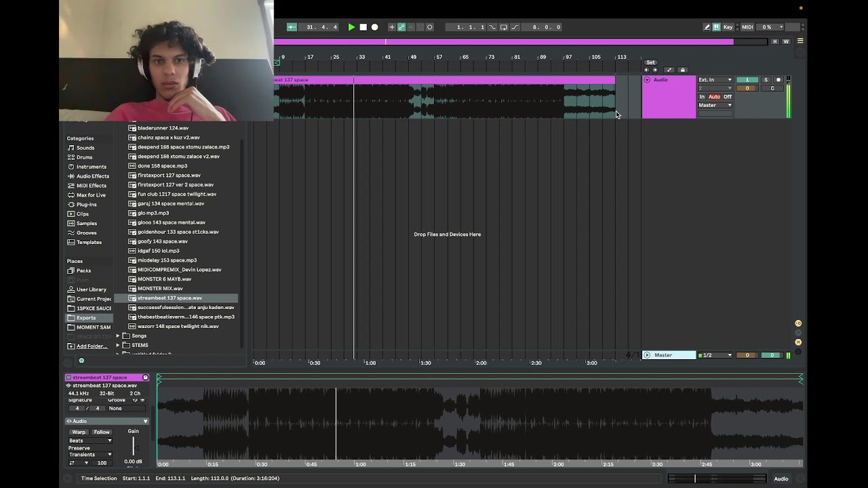Expand the STEMS folder
Screen dimensions: 868x488
pos(117,346)
